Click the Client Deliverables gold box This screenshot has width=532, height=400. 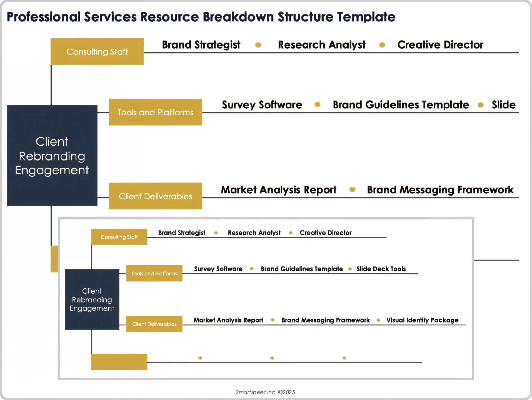155,196
